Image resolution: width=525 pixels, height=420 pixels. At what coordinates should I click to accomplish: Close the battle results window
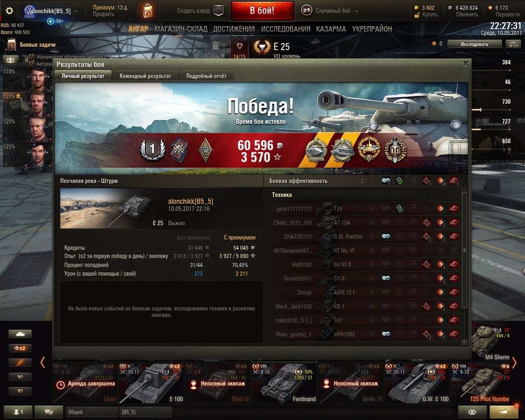click(x=466, y=64)
